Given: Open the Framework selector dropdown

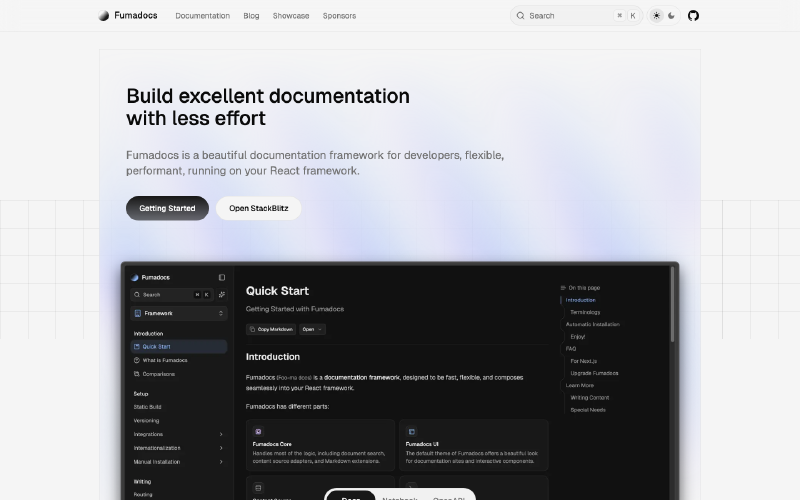Looking at the screenshot, I should (x=179, y=313).
